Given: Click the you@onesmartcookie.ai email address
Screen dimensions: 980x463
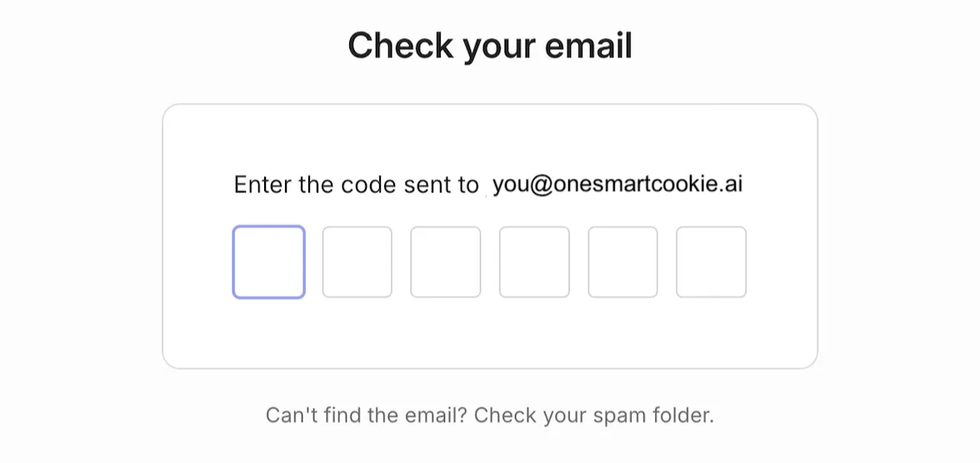Looking at the screenshot, I should coord(617,184).
